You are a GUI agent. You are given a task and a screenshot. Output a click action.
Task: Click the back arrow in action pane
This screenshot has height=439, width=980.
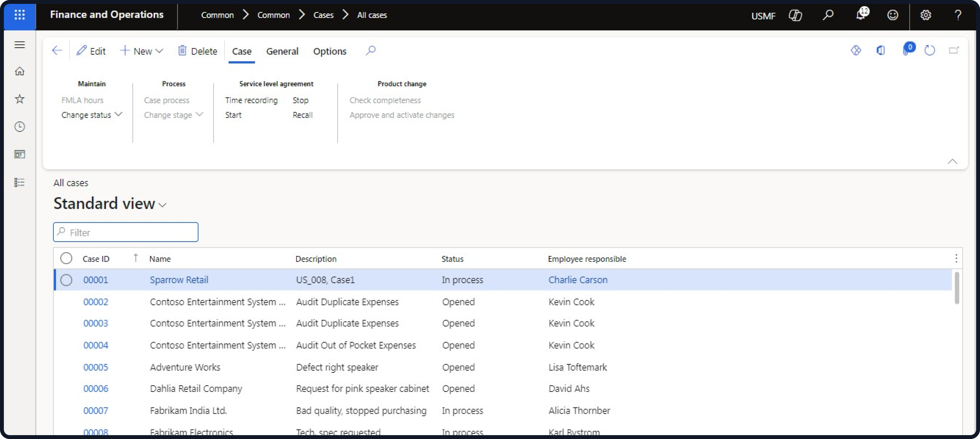point(57,51)
